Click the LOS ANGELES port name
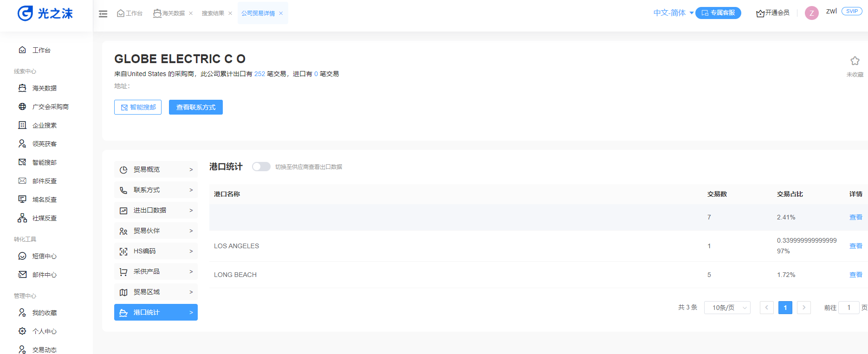Screen dimensions: 868x354 [x=236, y=246]
